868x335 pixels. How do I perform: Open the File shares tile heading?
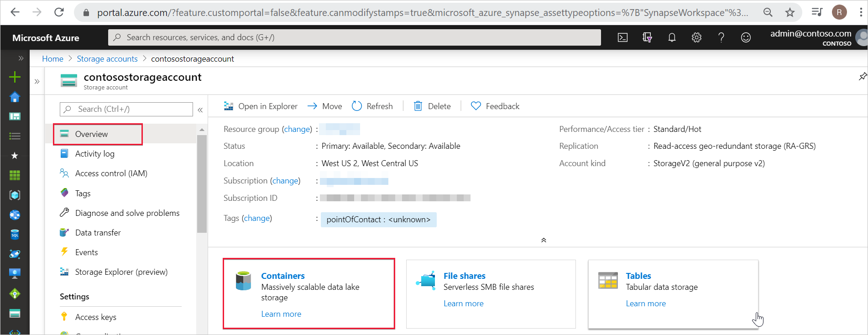click(x=465, y=276)
